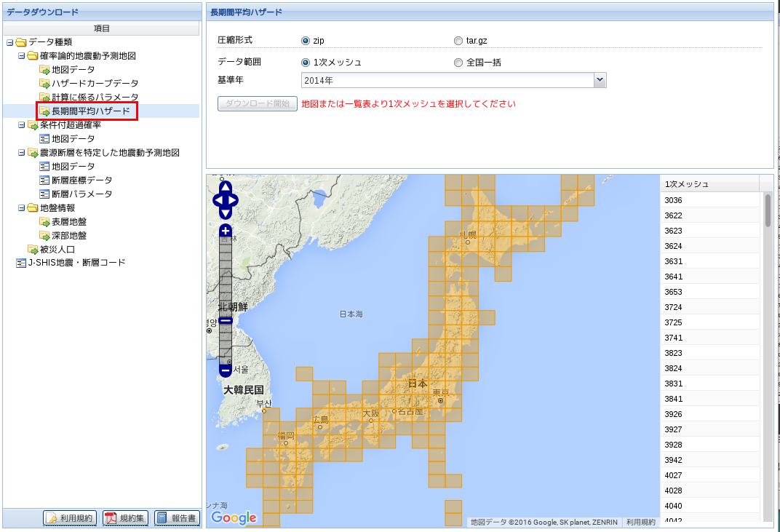Select mesh 3823 in list
This screenshot has width=780, height=532.
[710, 353]
